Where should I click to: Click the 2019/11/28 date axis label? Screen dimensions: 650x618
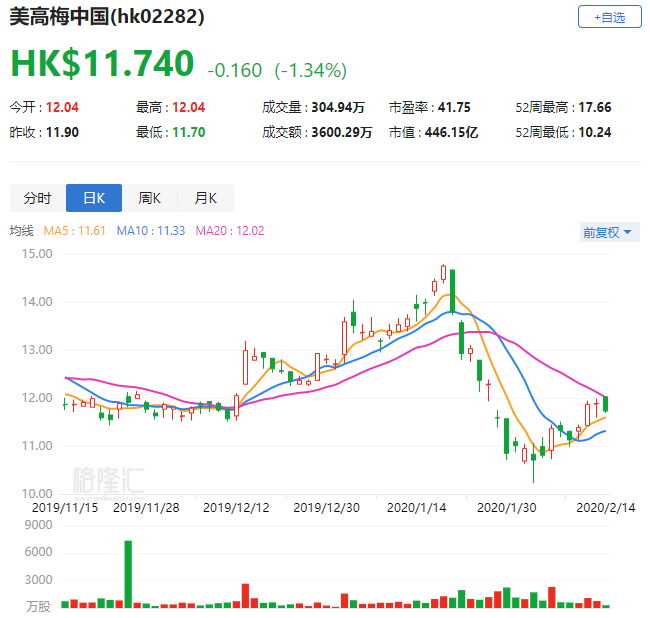point(146,507)
